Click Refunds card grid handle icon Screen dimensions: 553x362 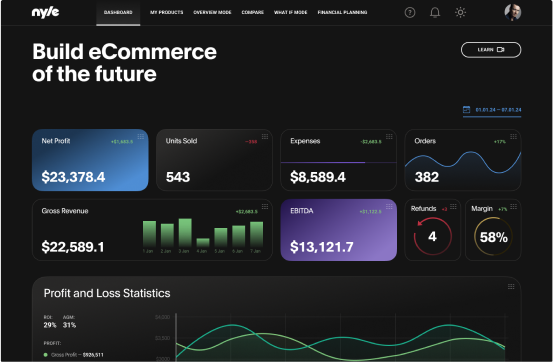(x=453, y=207)
